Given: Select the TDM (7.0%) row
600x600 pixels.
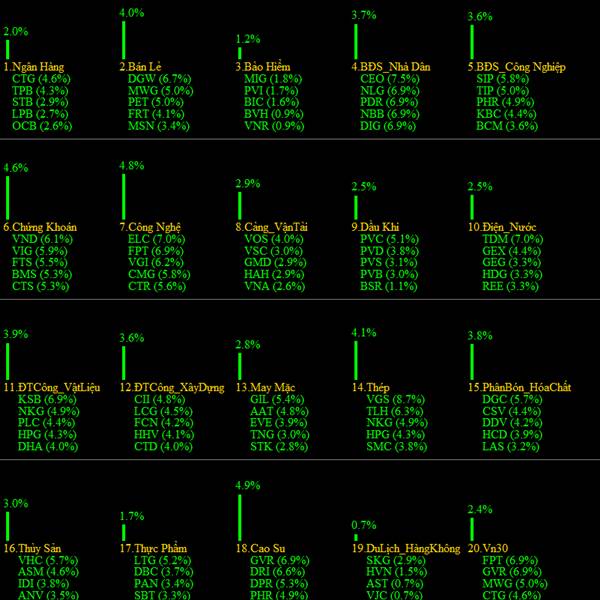Looking at the screenshot, I should (x=513, y=239).
